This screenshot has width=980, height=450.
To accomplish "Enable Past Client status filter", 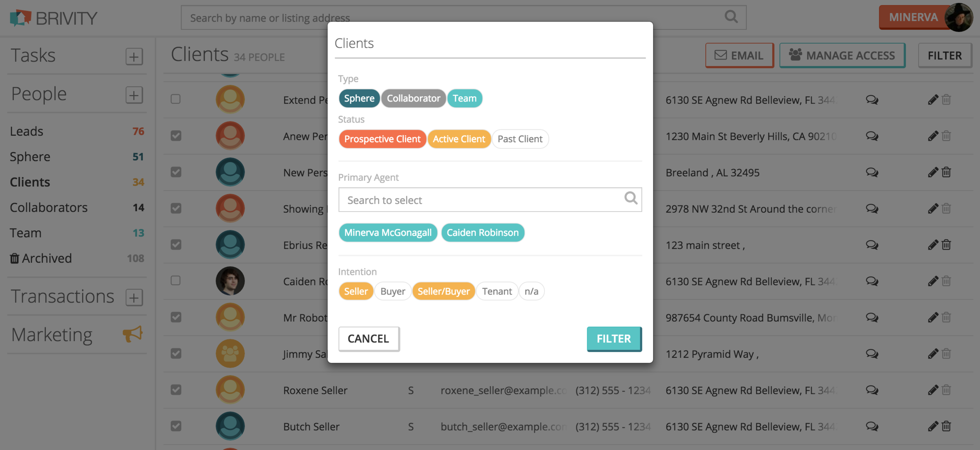I will (520, 139).
